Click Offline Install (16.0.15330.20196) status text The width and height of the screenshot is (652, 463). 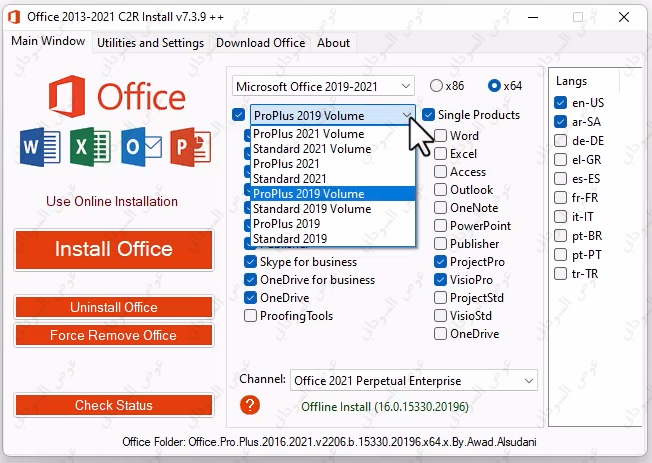point(385,406)
